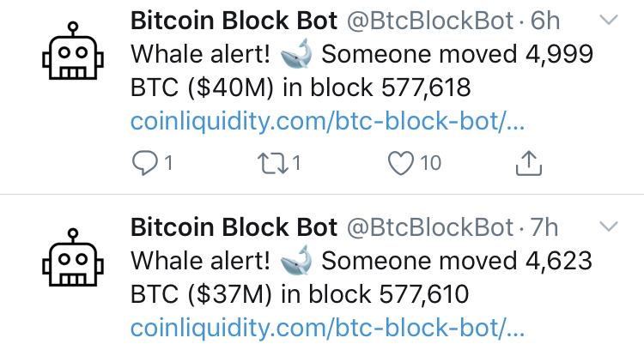Like the 4,999 BTC whale alert tweet
The image size is (644, 350).
[402, 162]
